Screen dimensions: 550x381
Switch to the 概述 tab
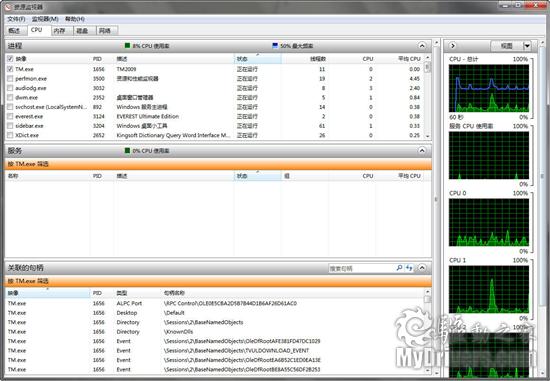[15, 31]
